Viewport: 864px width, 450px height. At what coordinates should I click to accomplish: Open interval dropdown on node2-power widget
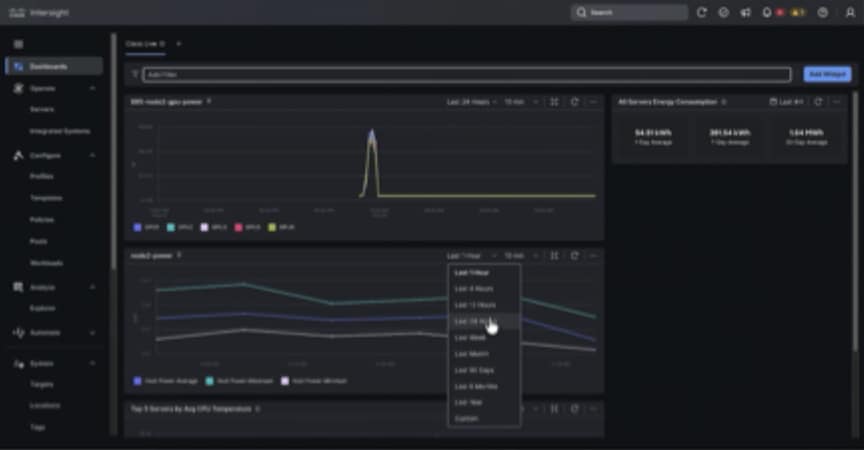click(x=521, y=256)
